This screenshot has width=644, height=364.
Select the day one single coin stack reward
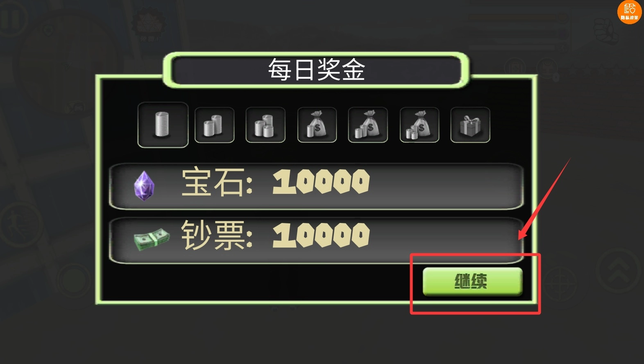click(x=163, y=125)
